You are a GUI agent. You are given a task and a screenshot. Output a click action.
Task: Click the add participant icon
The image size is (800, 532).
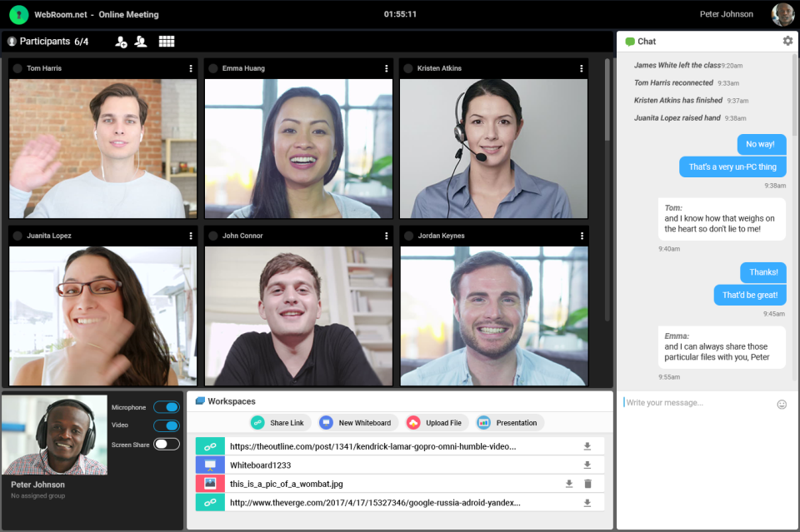(x=121, y=42)
